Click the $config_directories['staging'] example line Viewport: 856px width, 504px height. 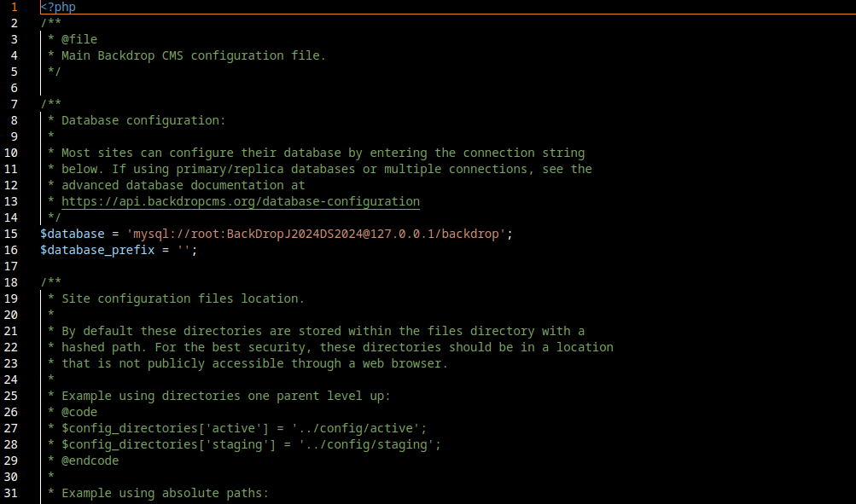(251, 444)
